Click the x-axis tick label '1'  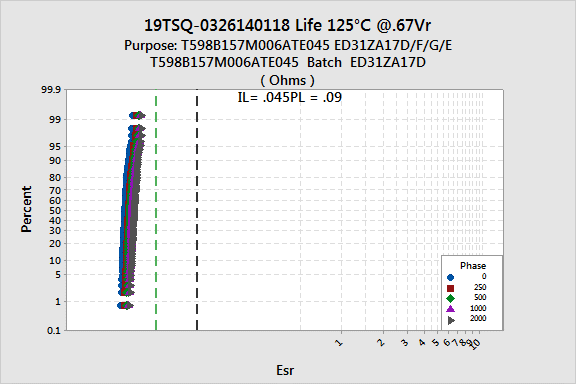coord(339,343)
